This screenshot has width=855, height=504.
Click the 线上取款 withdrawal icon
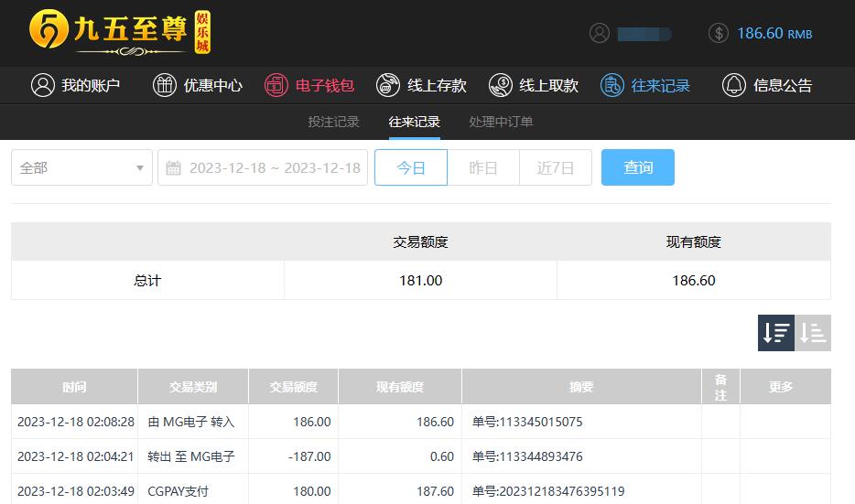point(500,85)
